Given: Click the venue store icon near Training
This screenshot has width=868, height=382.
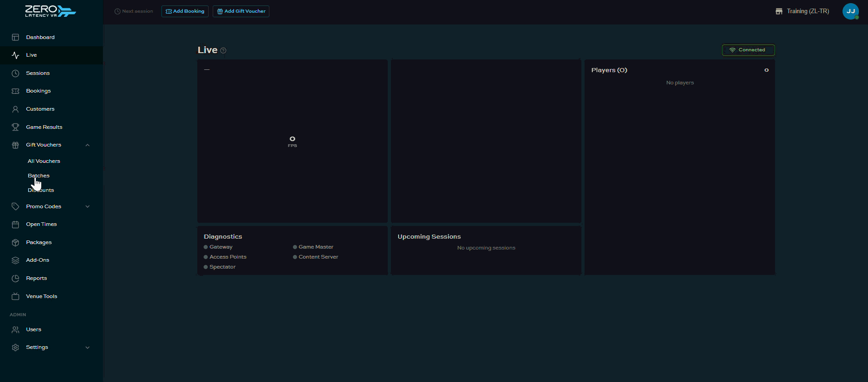Looking at the screenshot, I should click(x=779, y=11).
